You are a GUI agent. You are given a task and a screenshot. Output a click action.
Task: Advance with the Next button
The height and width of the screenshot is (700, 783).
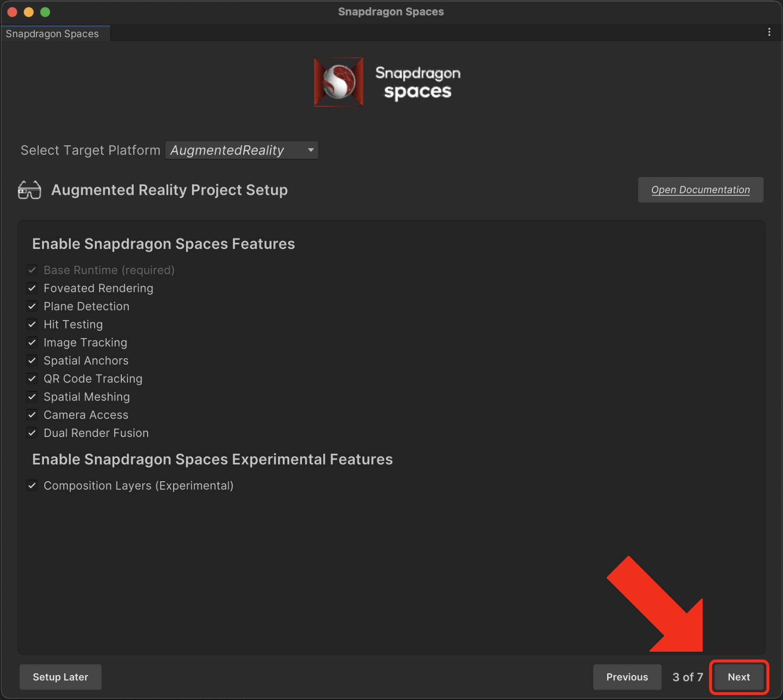pyautogui.click(x=739, y=677)
